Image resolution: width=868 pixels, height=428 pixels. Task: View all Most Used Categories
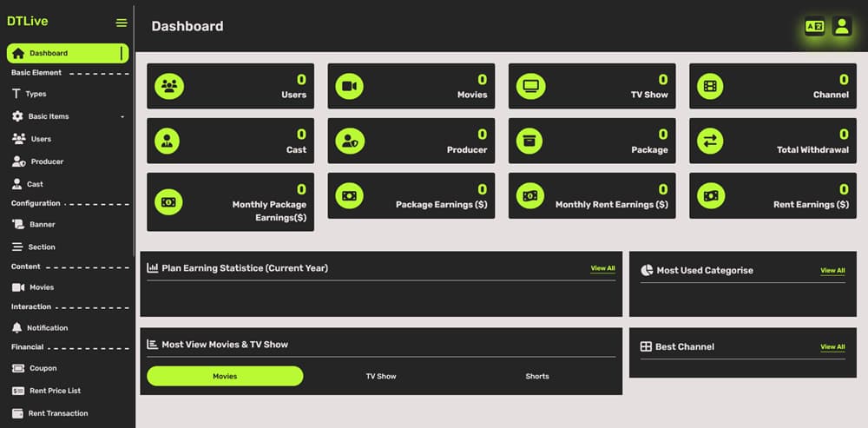tap(832, 270)
